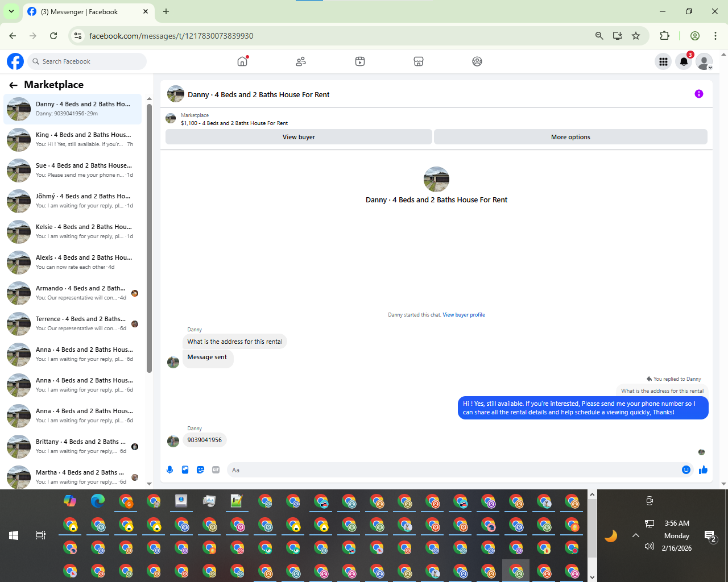Open Alexis conversation in the list

pyautogui.click(x=73, y=263)
